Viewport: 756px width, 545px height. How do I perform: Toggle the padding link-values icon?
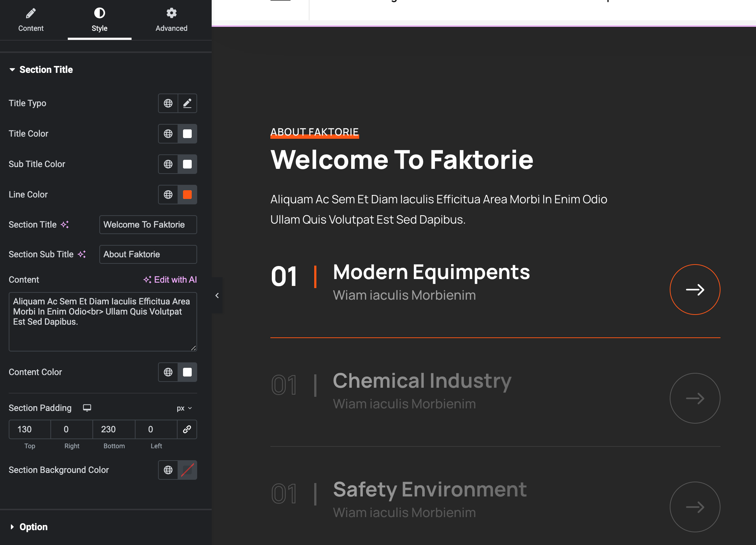[187, 429]
